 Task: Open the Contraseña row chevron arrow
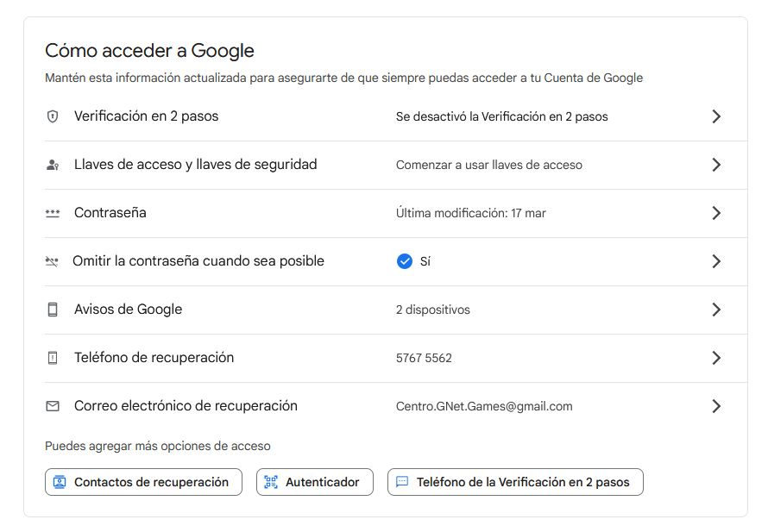(x=715, y=213)
